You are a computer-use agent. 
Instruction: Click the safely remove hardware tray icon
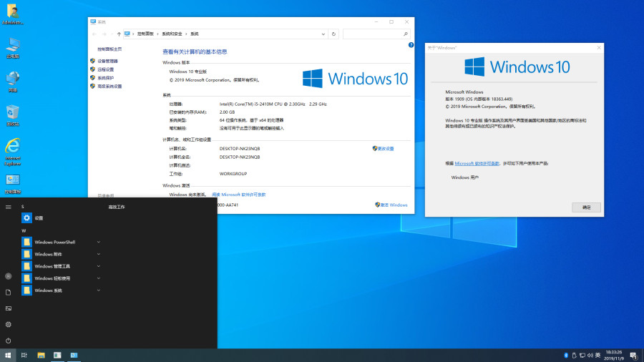point(574,355)
